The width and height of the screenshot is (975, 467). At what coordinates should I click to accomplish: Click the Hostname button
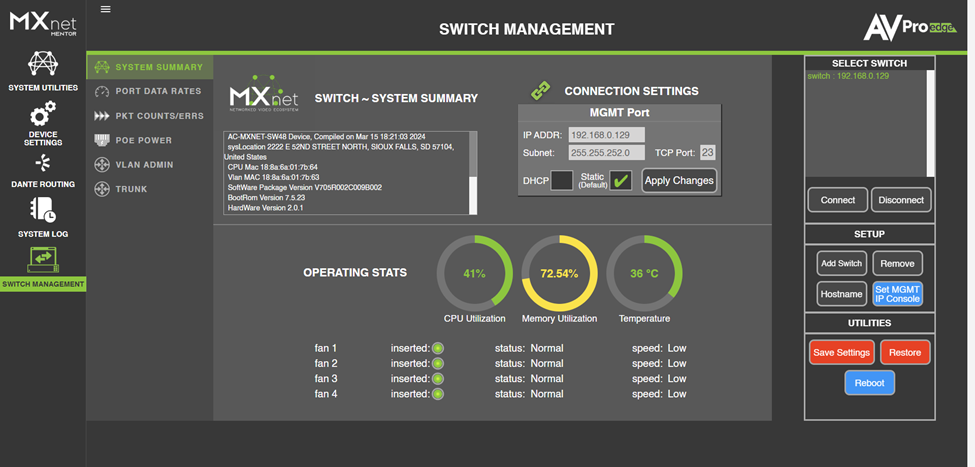[841, 294]
